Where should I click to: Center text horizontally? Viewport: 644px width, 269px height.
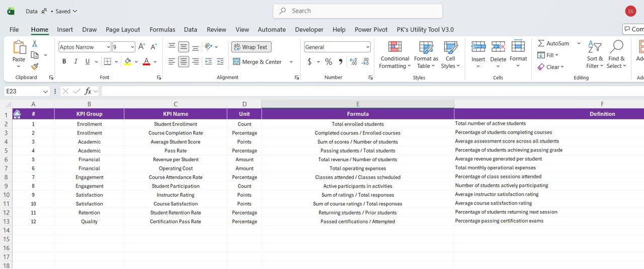[184, 61]
